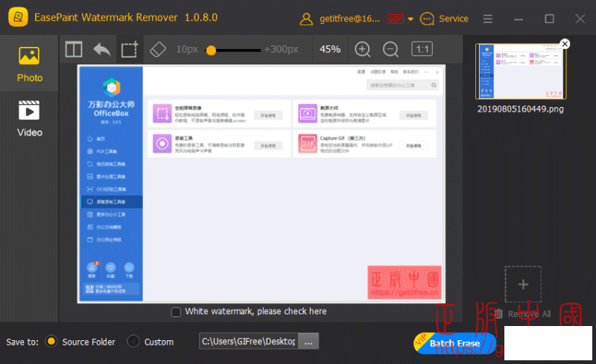Click the output path input field

point(249,341)
